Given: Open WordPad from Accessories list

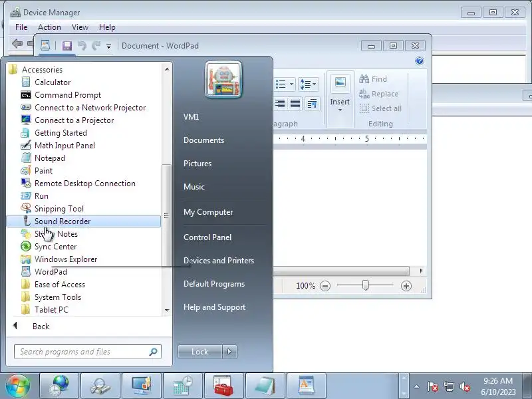Looking at the screenshot, I should coord(51,272).
